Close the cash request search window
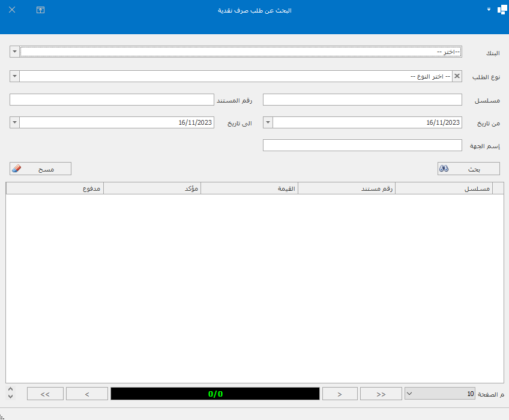Viewport: 509px width, 420px height. pos(12,10)
